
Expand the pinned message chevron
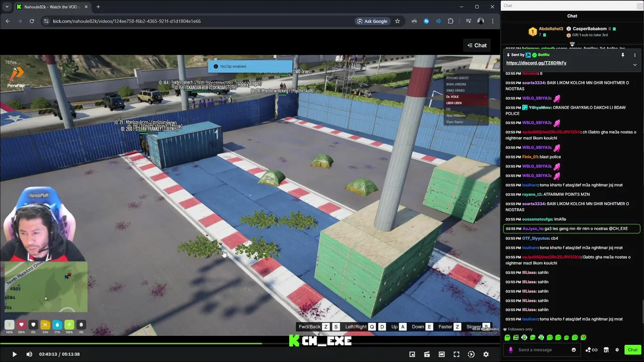(634, 65)
